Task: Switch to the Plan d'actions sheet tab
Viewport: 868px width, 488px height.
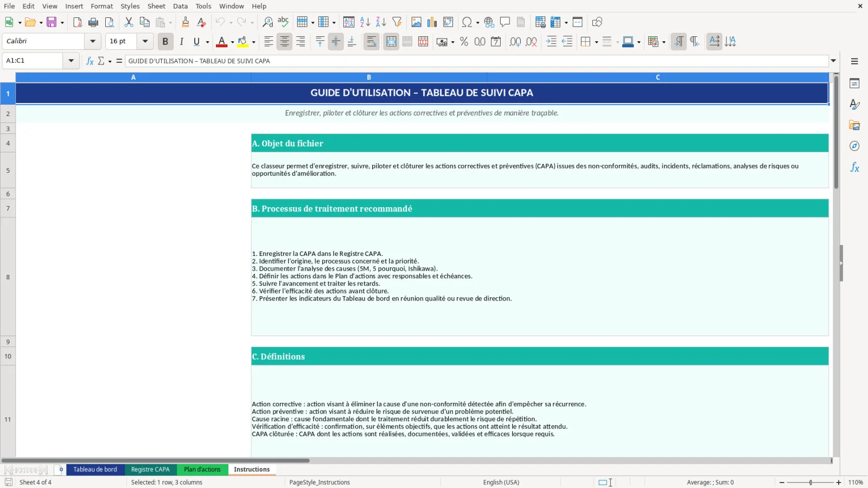Action: [202, 470]
